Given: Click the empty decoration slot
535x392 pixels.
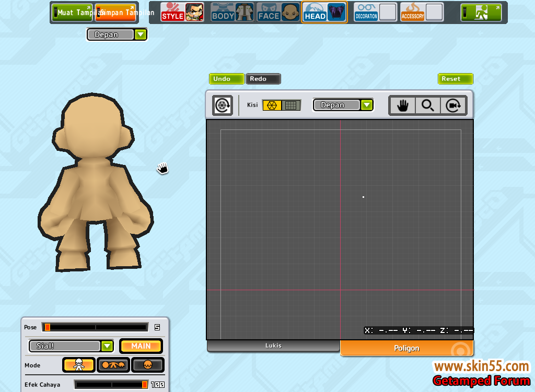Looking at the screenshot, I should 388,13.
